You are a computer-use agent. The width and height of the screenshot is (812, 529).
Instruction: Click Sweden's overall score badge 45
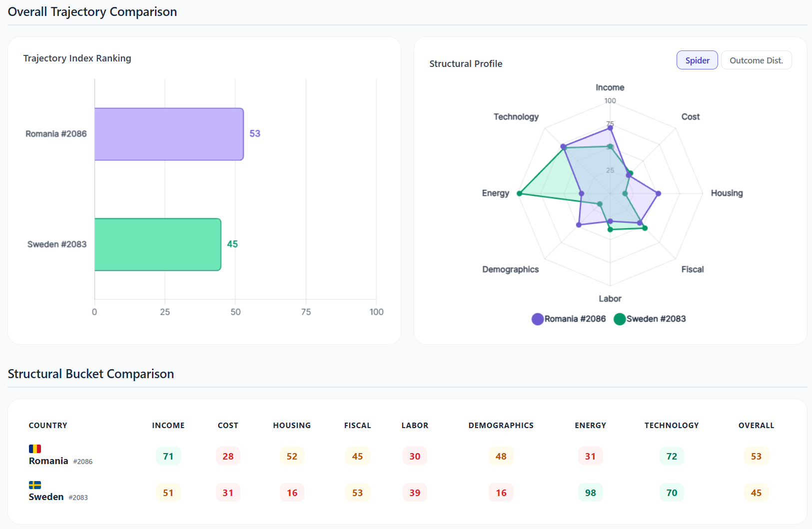[x=756, y=493]
